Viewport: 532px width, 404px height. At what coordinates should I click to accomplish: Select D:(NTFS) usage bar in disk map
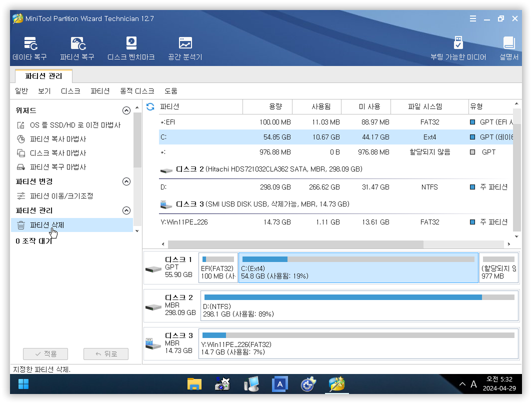tap(359, 297)
